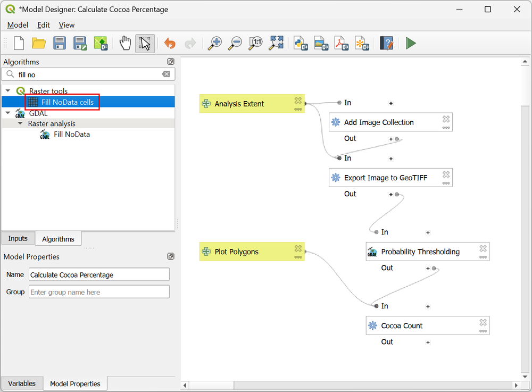Expand In links above Export Image to GeoTIFF
This screenshot has width=532, height=392.
pyautogui.click(x=391, y=159)
